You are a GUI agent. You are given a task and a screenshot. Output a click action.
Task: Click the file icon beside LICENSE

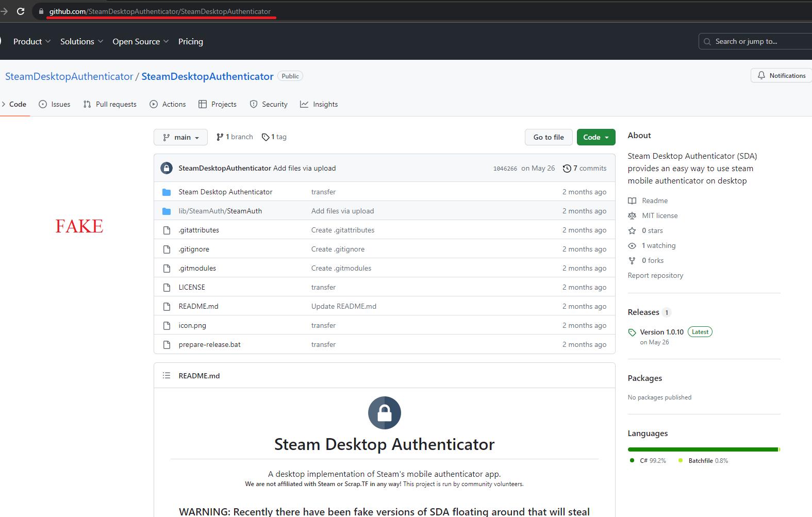coord(167,288)
